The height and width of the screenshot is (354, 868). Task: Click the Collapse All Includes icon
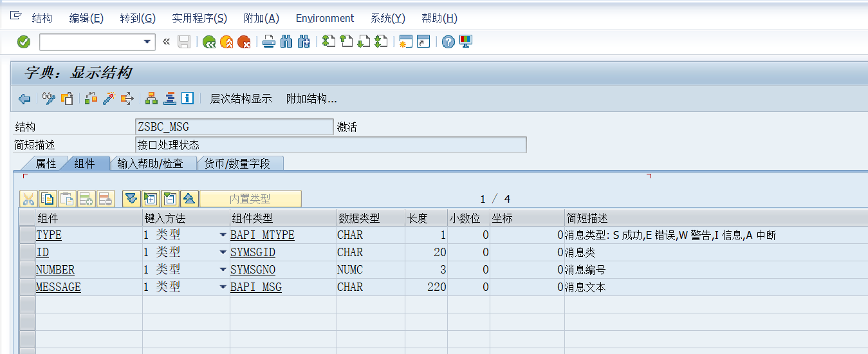point(189,198)
